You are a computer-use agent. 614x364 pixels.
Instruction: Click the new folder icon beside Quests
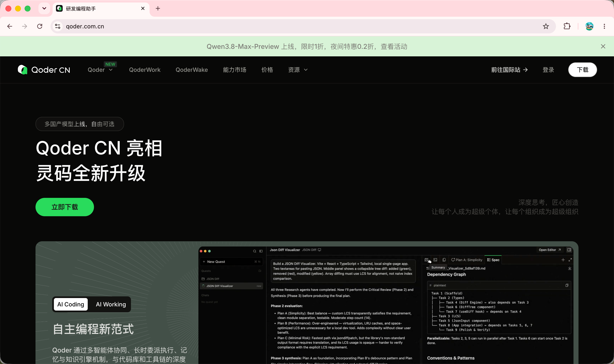260,271
